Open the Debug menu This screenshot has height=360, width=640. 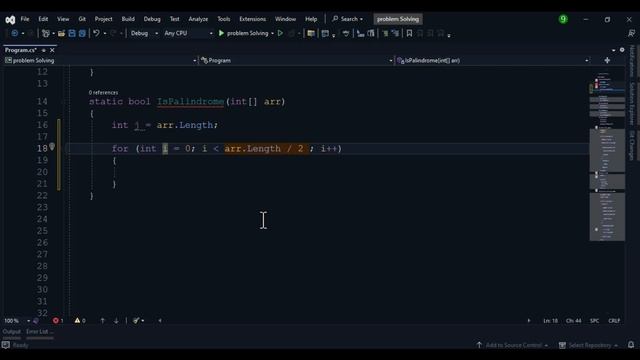click(152, 19)
